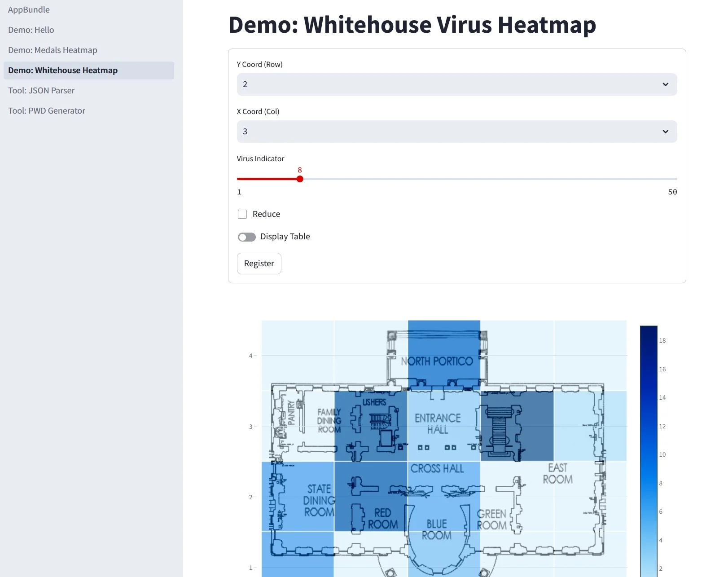728x577 pixels.
Task: Click the STATE DINING ROOM heatmap cell
Action: 298,496
